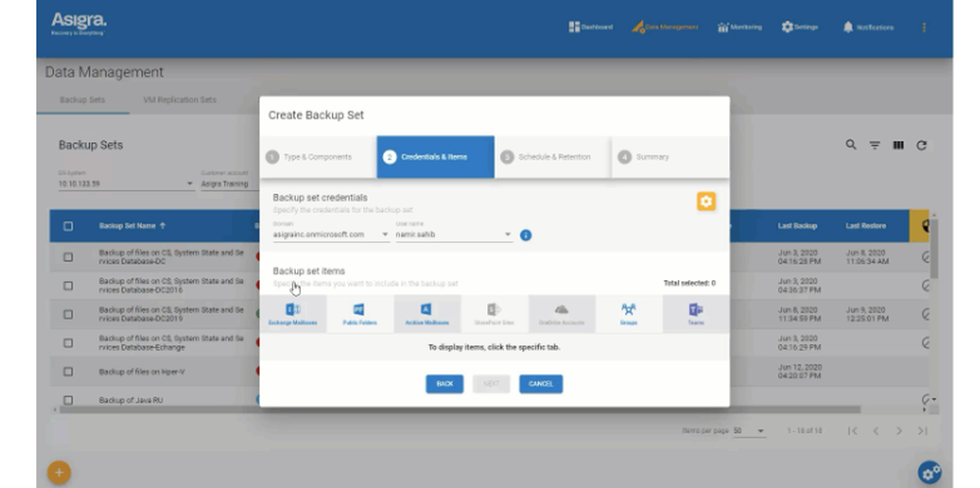The image size is (980, 488).
Task: Go to Summary wizard step
Action: [670, 157]
